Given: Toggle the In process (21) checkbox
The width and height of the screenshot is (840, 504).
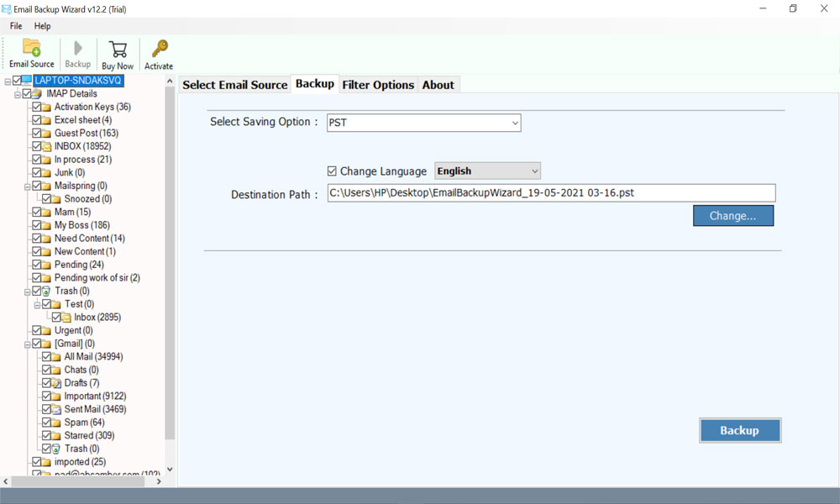Looking at the screenshot, I should click(x=36, y=160).
